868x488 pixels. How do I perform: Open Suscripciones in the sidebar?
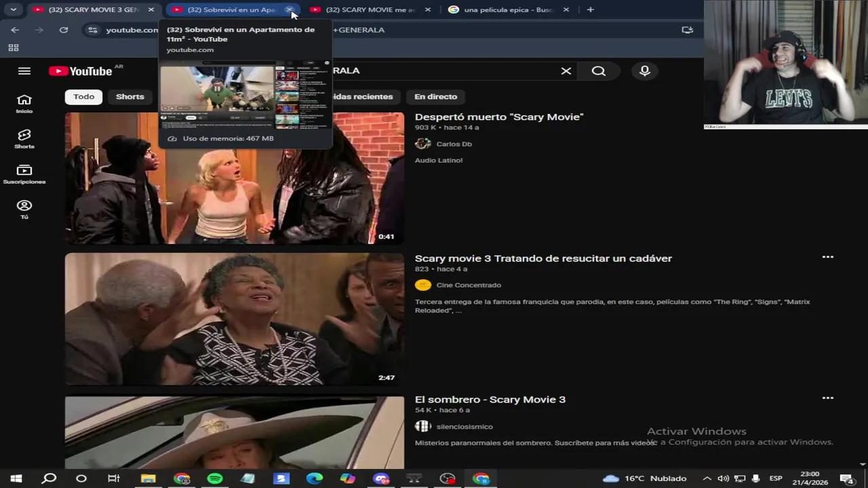pos(24,174)
